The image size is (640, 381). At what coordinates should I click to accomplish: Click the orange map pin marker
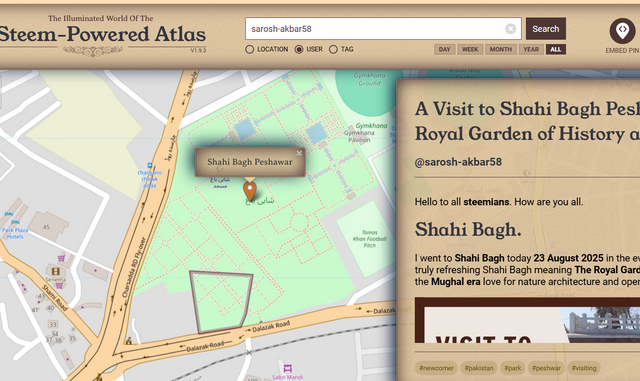(x=250, y=191)
